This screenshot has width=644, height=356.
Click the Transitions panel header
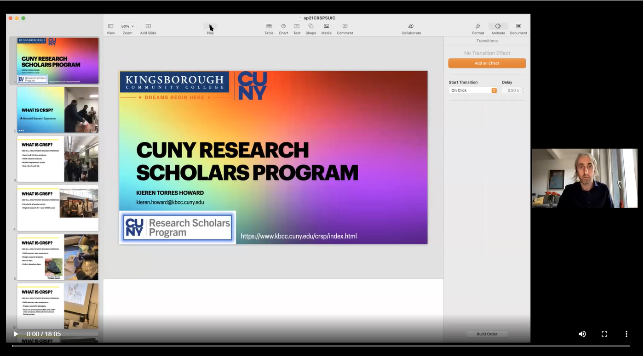pyautogui.click(x=487, y=41)
